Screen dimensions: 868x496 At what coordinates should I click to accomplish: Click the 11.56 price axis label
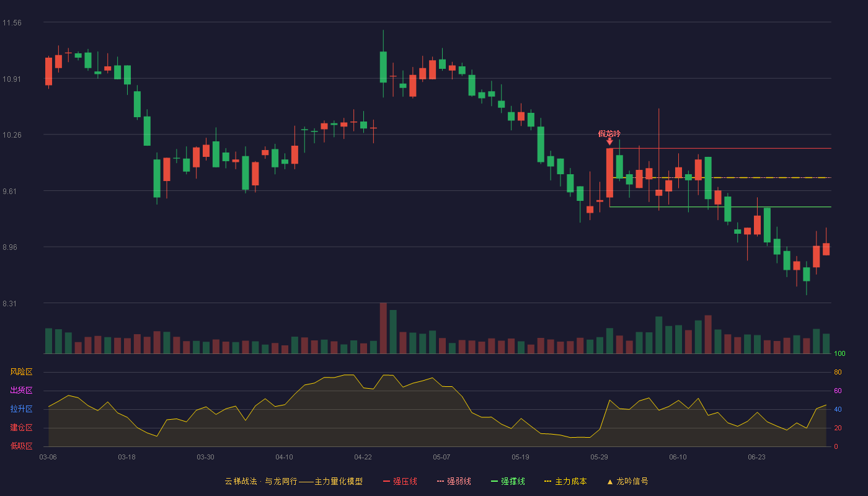pos(12,23)
